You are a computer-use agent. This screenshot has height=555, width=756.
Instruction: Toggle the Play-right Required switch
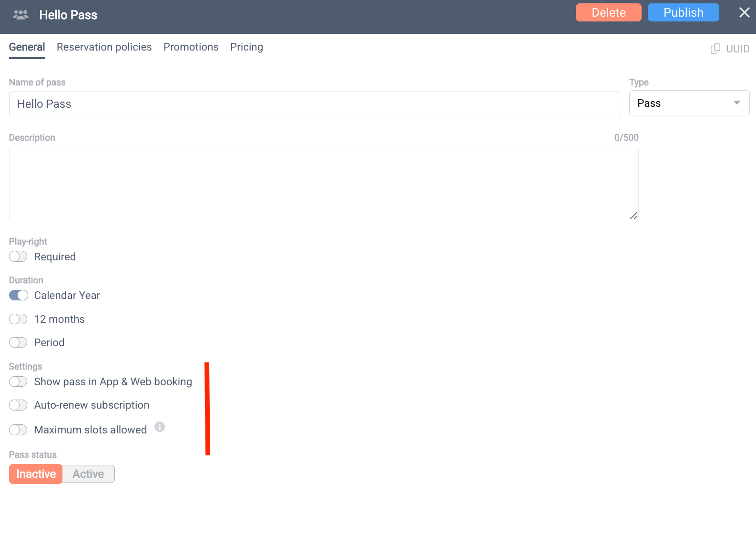pyautogui.click(x=18, y=257)
